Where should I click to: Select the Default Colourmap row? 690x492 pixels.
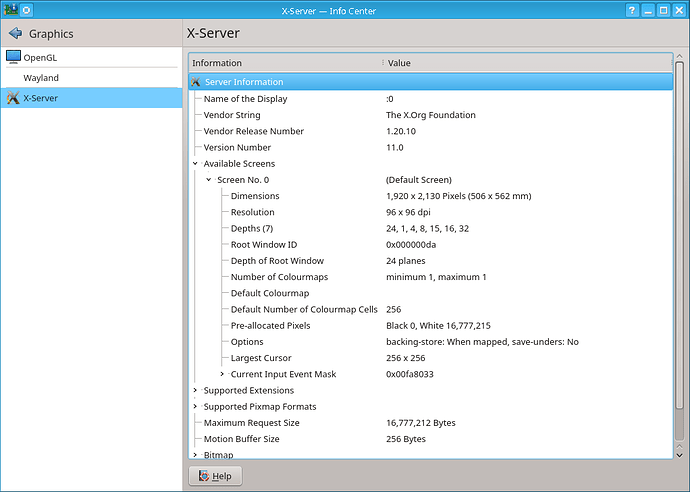point(431,293)
